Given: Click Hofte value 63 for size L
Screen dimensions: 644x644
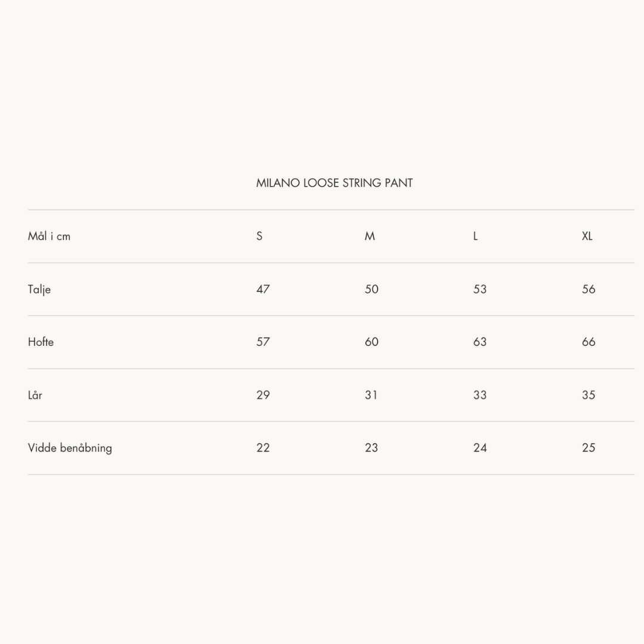Looking at the screenshot, I should [x=480, y=342].
